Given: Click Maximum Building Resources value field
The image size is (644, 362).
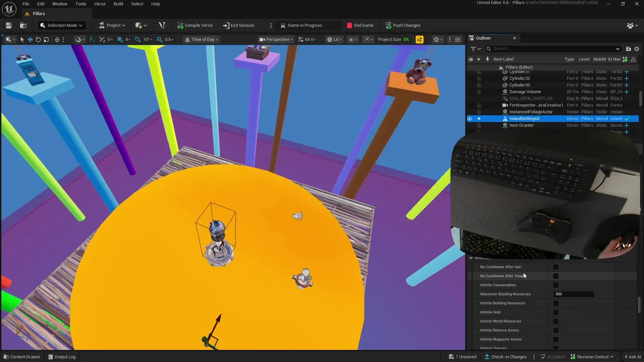Looking at the screenshot, I should [574, 294].
